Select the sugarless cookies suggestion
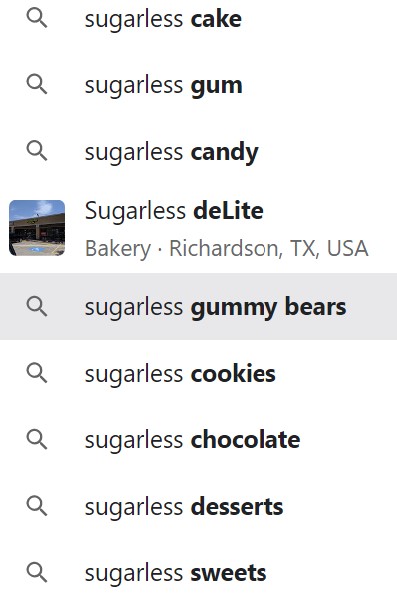Viewport: 397px width, 609px height. point(198,373)
